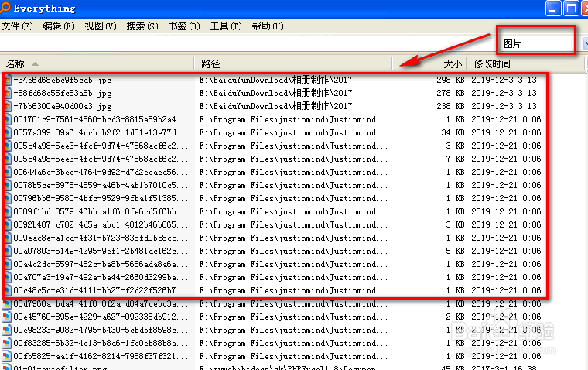Select file name 00a4c2dc-5597-482c-be8b-5686ada8a6e...
588x370 pixels.
click(101, 264)
